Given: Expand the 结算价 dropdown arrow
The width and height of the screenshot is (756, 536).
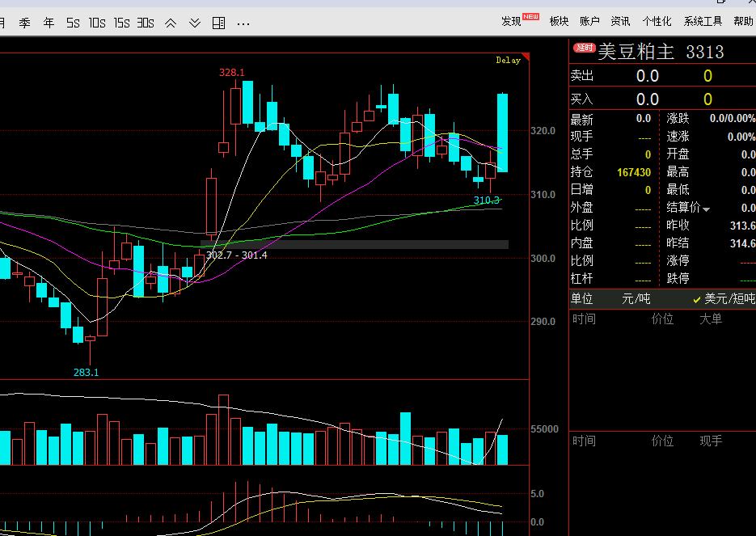Looking at the screenshot, I should [x=707, y=209].
